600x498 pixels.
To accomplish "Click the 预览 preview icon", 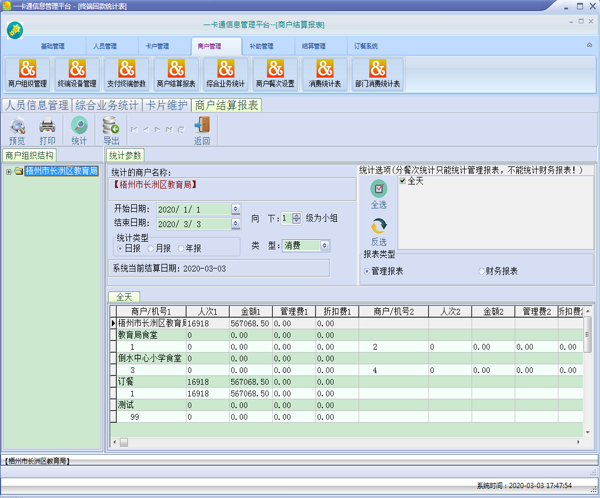I will click(x=17, y=131).
